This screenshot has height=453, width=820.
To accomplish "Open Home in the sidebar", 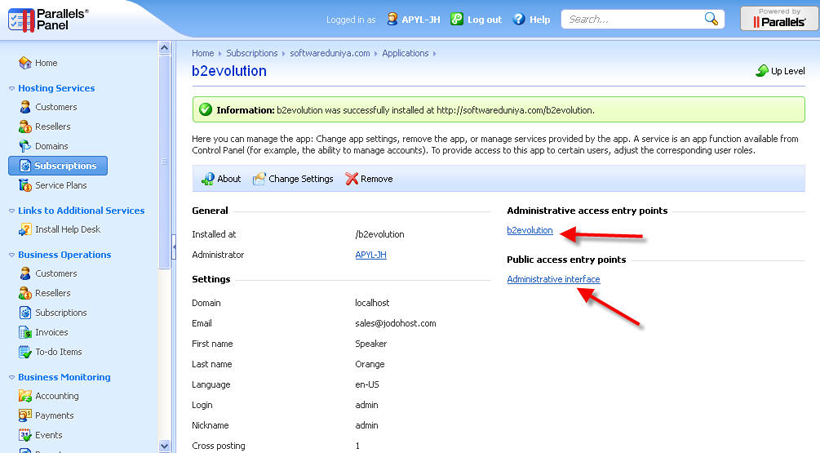I will tap(38, 63).
